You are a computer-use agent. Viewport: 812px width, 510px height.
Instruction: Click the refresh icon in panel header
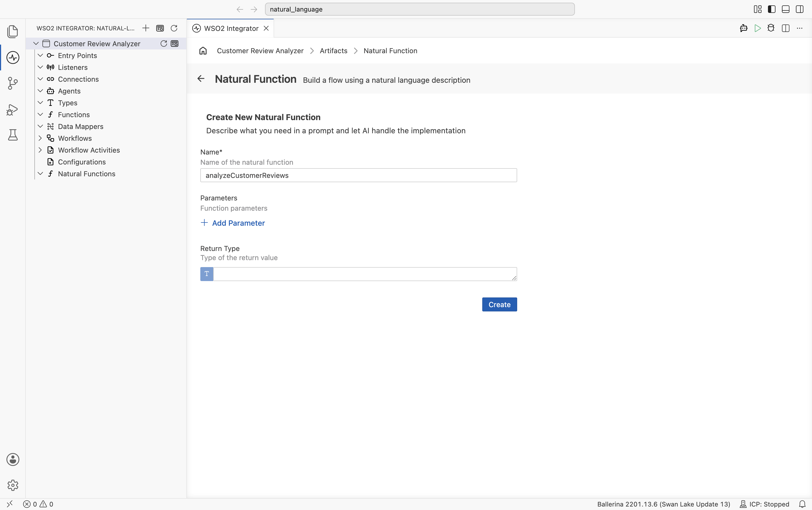point(174,28)
